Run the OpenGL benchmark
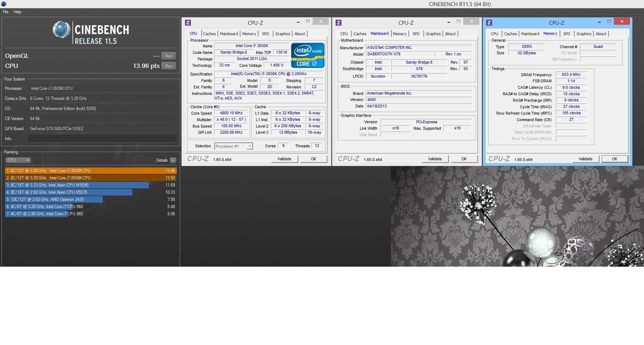This screenshot has height=345, width=644. click(x=169, y=56)
